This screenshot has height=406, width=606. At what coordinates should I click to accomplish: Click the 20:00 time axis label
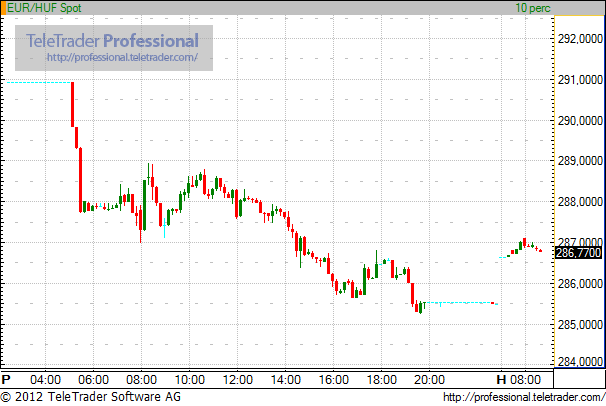429,379
